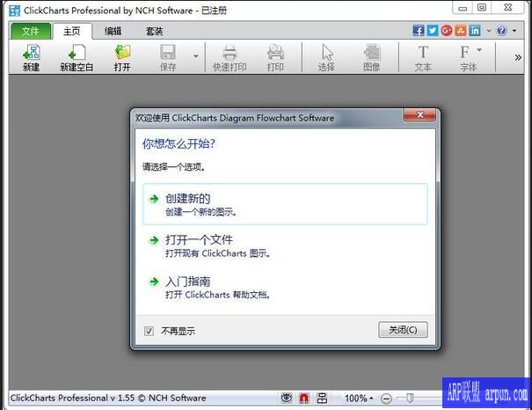Click the zoom slider handle
The width and height of the screenshot is (532, 410).
pos(410,398)
